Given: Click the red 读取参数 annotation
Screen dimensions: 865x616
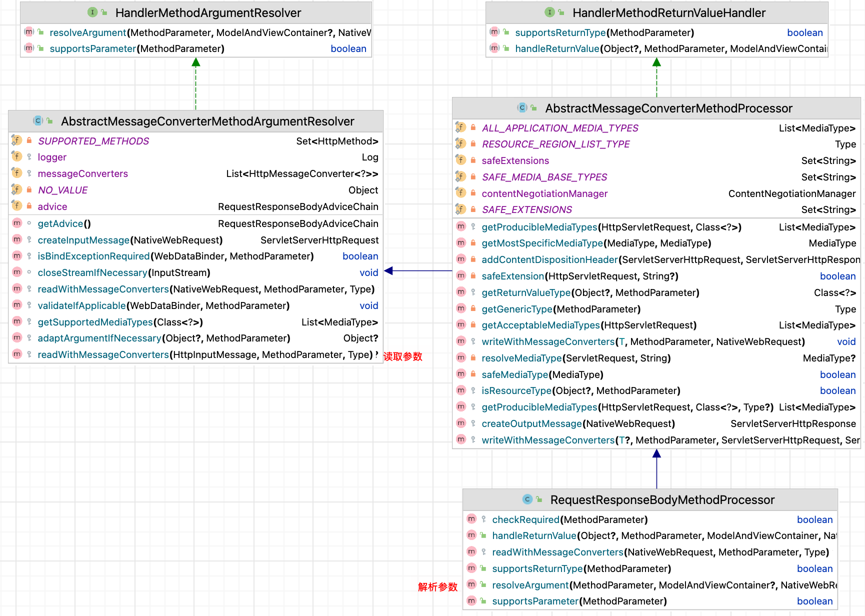Looking at the screenshot, I should [401, 357].
